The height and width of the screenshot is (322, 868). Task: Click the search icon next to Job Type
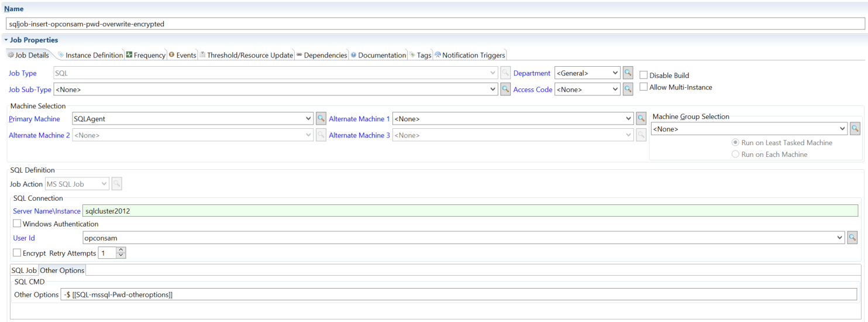coord(505,73)
